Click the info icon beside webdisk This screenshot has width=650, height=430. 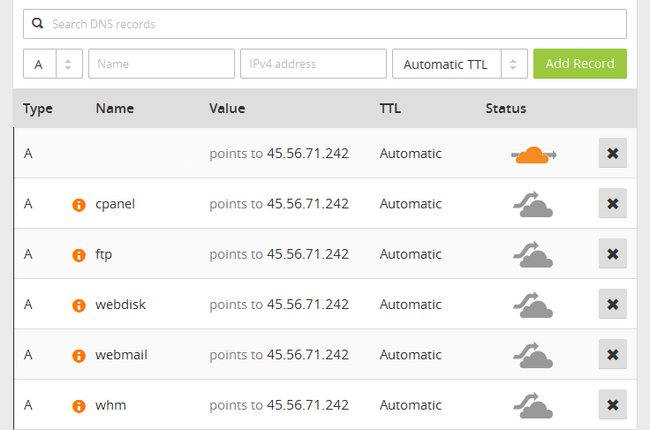(79, 305)
